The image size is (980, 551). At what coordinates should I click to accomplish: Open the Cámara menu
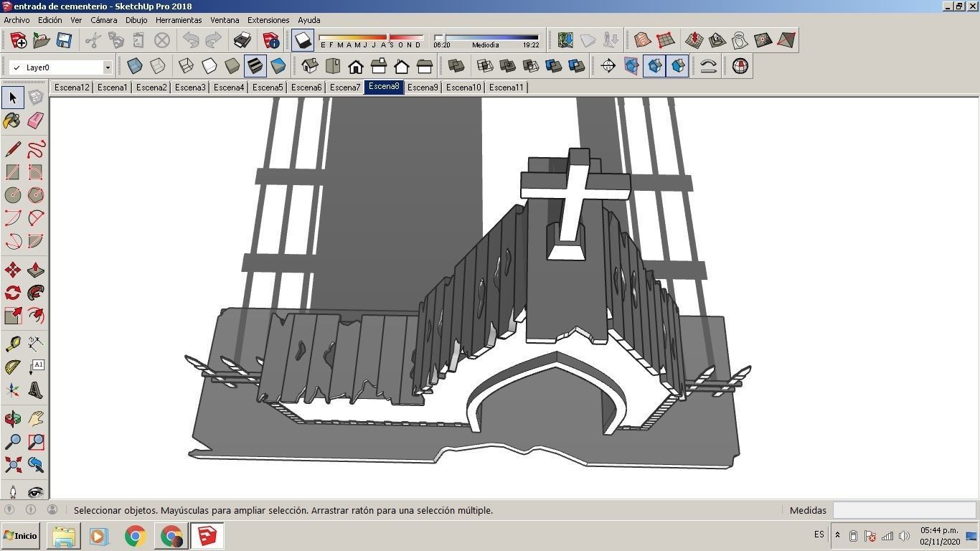click(103, 20)
